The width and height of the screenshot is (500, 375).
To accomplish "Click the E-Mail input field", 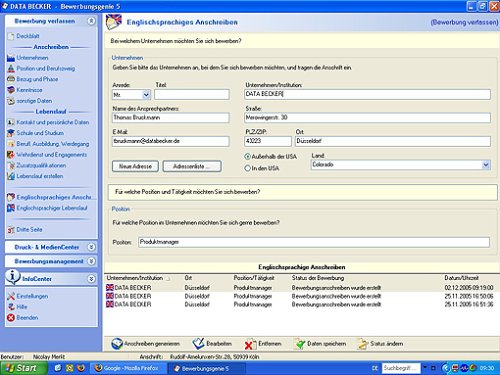I will 171,141.
